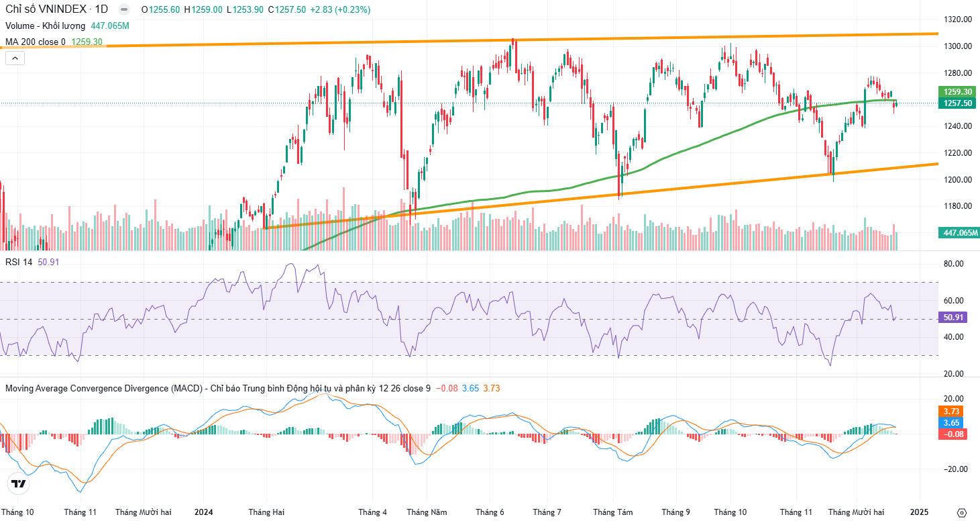Image resolution: width=980 pixels, height=521 pixels.
Task: Click the 1320.00 price scale label
Action: pos(958,19)
